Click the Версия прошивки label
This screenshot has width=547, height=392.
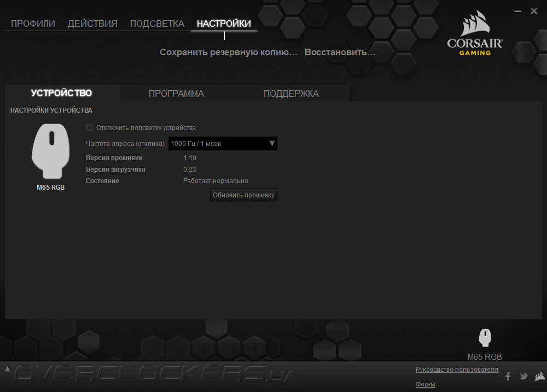[114, 158]
